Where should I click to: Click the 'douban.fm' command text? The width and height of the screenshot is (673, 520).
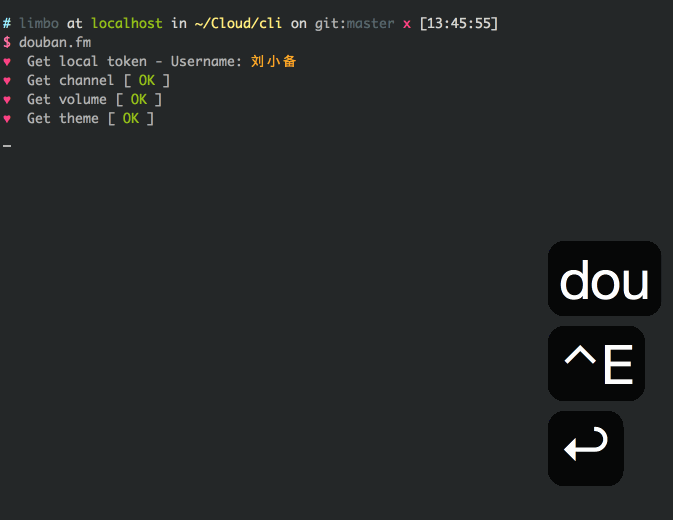pyautogui.click(x=55, y=42)
